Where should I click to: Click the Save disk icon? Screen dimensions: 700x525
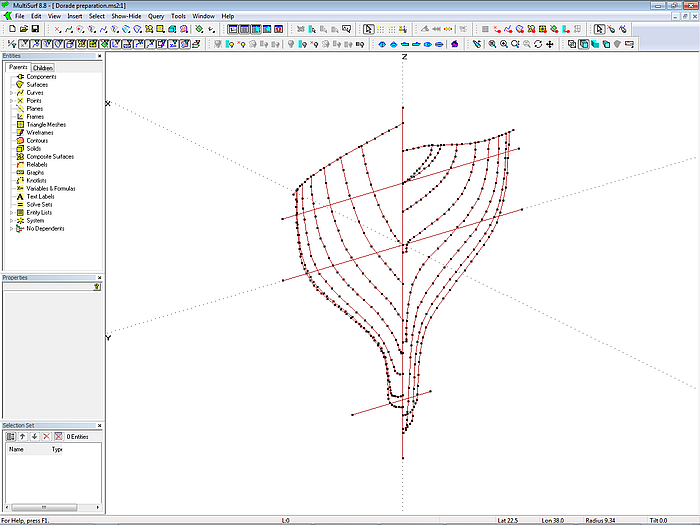pyautogui.click(x=35, y=29)
